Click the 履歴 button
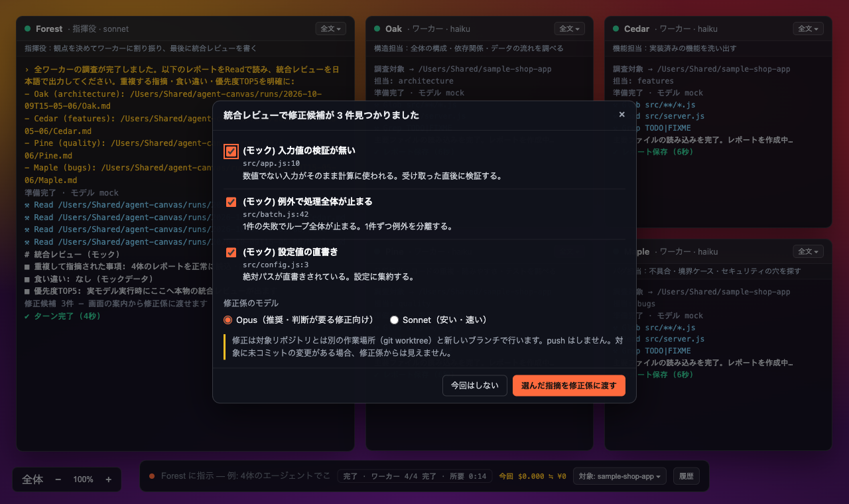Viewport: 849px width, 504px height. 686,476
